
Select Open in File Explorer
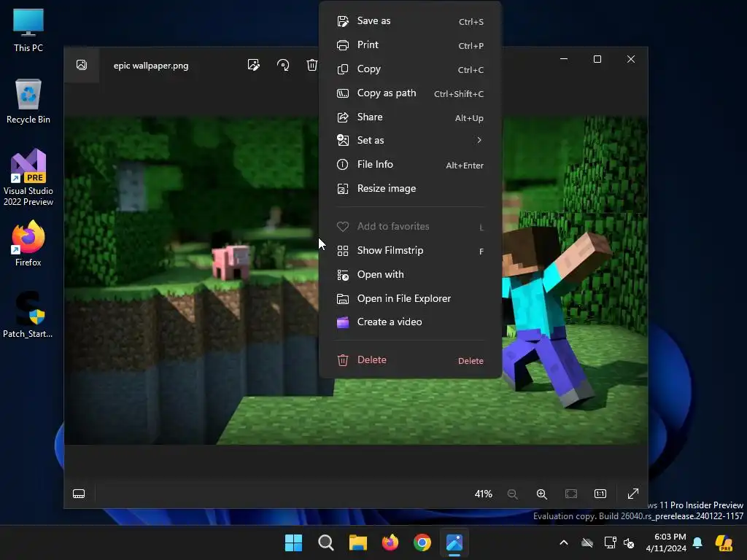(x=410, y=298)
